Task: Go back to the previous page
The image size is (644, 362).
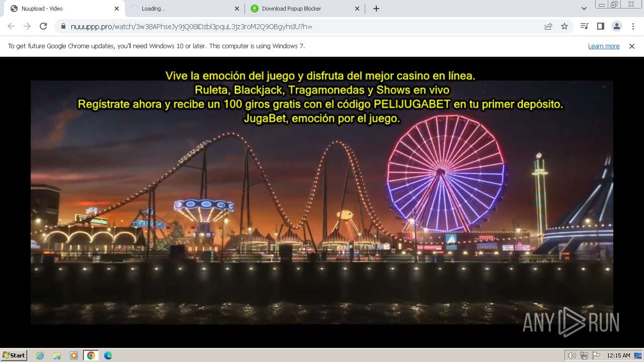Action: tap(11, 26)
